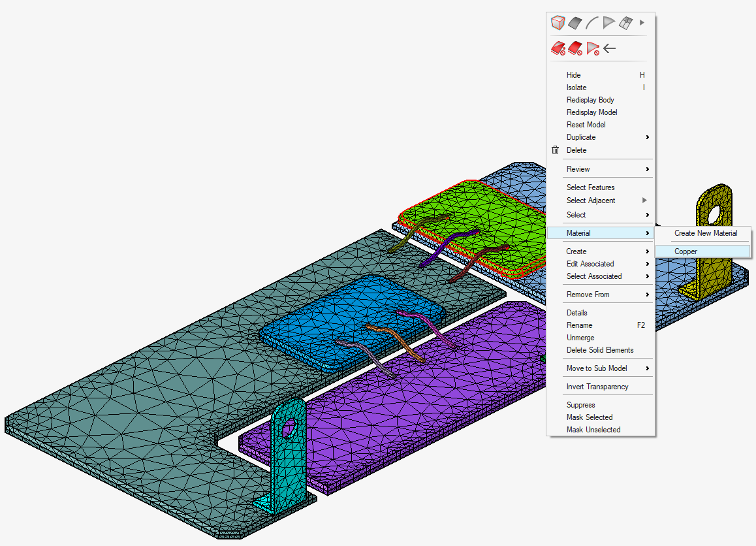Toggle Invert Transparency
This screenshot has width=756, height=546.
pos(597,387)
